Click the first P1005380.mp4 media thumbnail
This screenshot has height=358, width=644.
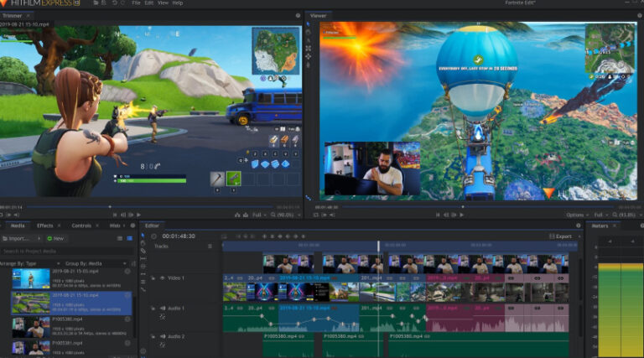31,327
